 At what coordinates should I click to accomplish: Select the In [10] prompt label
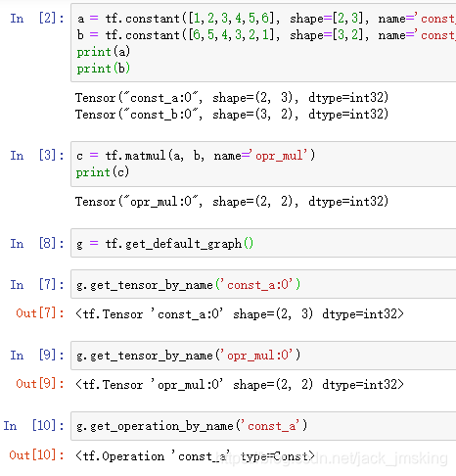pos(33,426)
